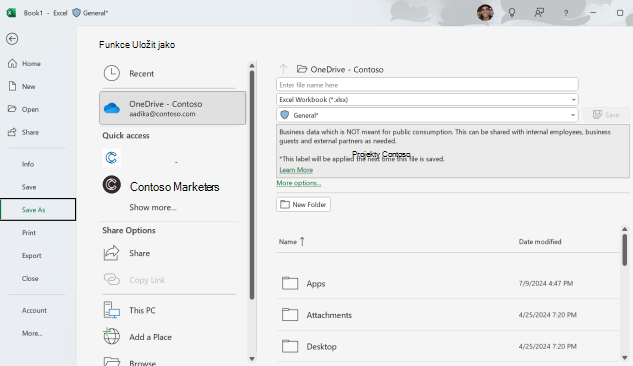Open the help question mark icon
The width and height of the screenshot is (633, 366).
(566, 13)
